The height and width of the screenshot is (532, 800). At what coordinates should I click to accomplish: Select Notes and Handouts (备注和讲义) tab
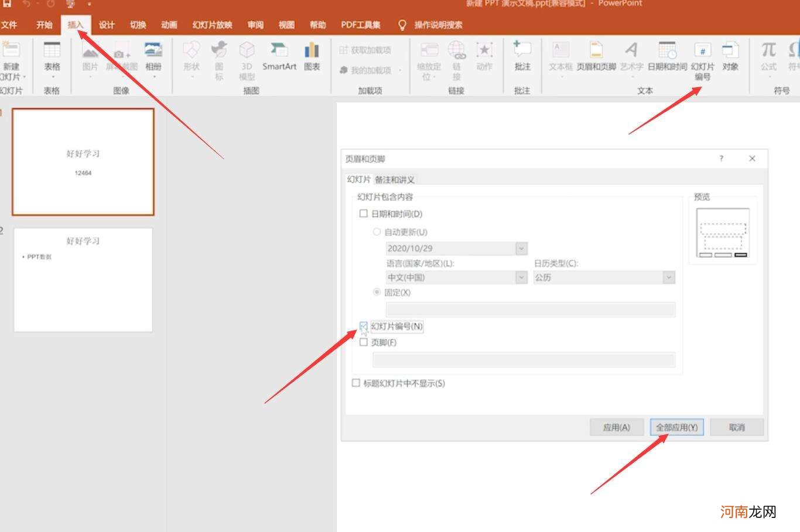[395, 180]
